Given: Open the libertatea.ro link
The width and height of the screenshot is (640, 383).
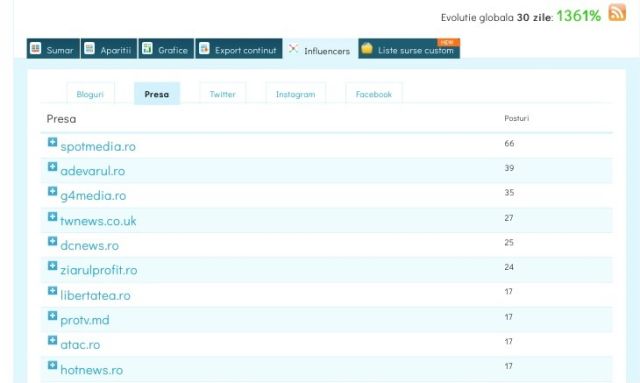Looking at the screenshot, I should coord(96,295).
